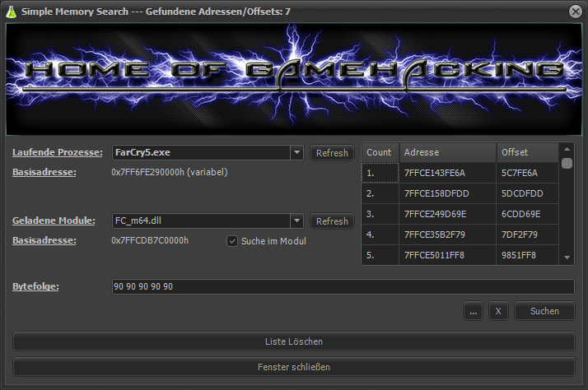Refresh the running processes list

(332, 153)
